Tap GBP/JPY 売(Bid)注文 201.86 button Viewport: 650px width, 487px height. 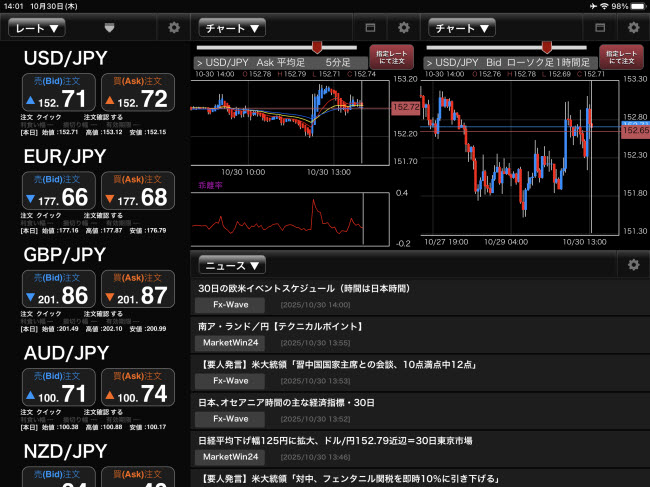point(59,289)
